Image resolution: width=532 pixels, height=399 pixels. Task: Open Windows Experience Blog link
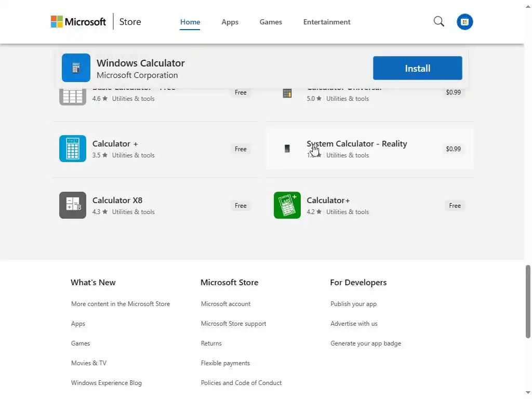click(106, 383)
